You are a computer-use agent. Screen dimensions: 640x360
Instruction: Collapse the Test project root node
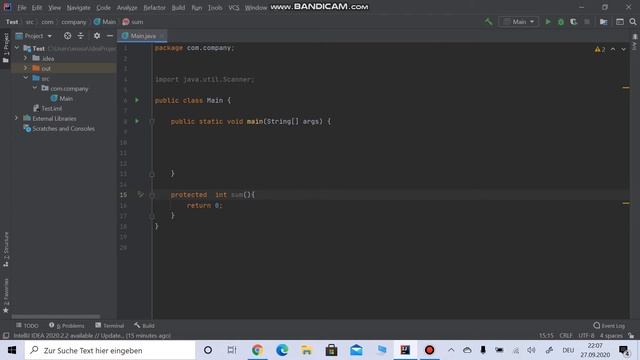[17, 48]
